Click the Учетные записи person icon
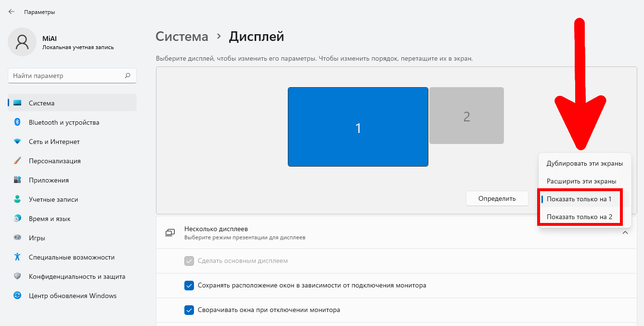644x326 pixels. [x=17, y=199]
